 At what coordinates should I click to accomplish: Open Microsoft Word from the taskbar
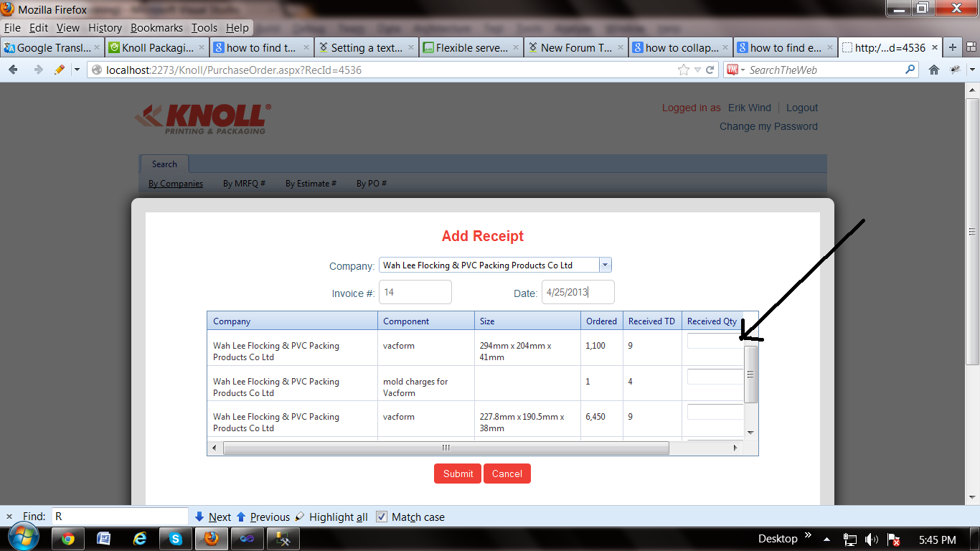[103, 539]
